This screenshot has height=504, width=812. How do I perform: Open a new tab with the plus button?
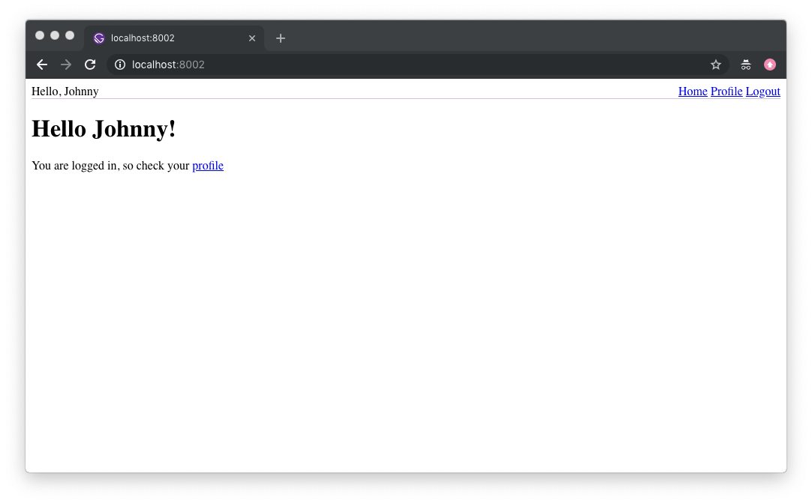click(x=281, y=38)
